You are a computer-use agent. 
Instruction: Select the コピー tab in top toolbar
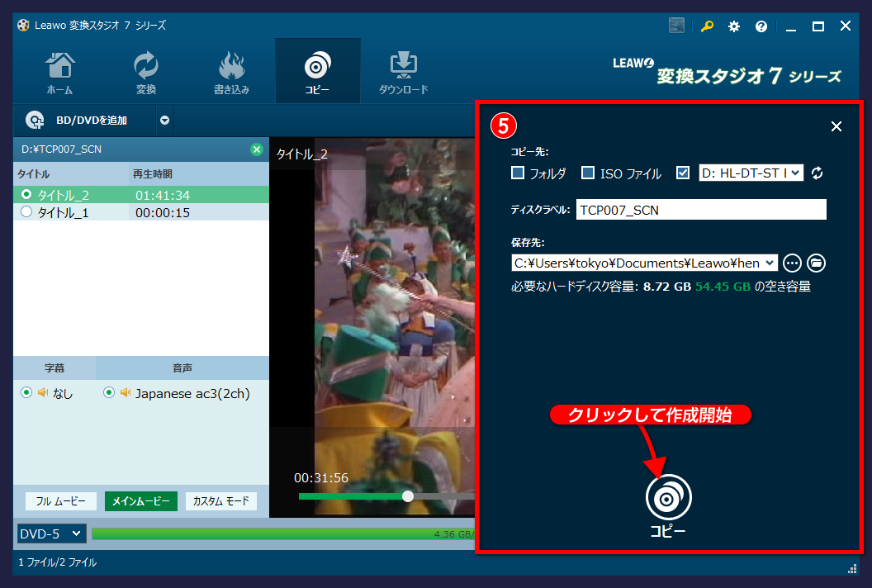click(x=318, y=71)
